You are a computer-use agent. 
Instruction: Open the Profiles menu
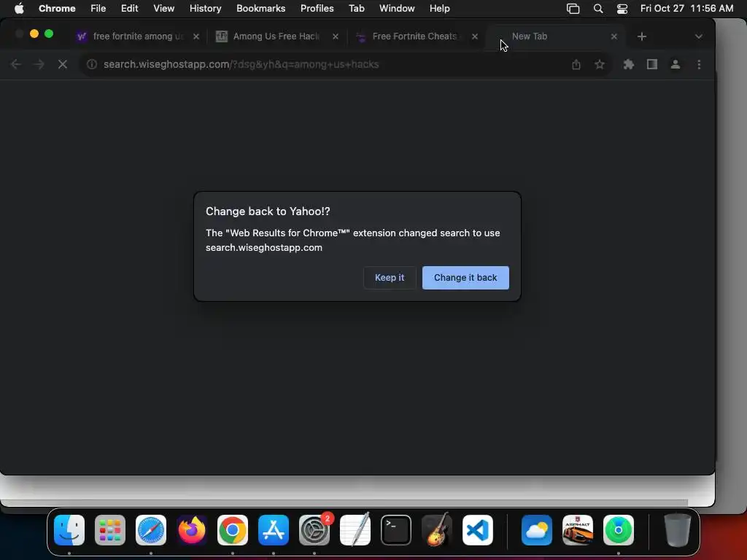317,9
